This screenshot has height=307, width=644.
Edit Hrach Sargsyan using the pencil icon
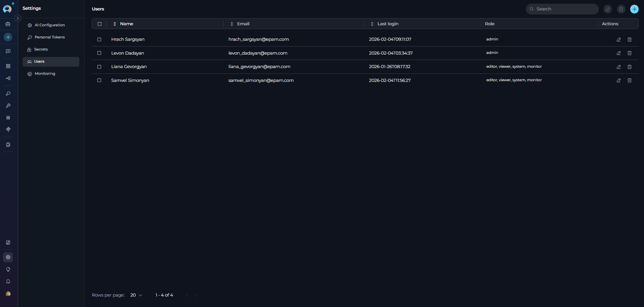619,39
